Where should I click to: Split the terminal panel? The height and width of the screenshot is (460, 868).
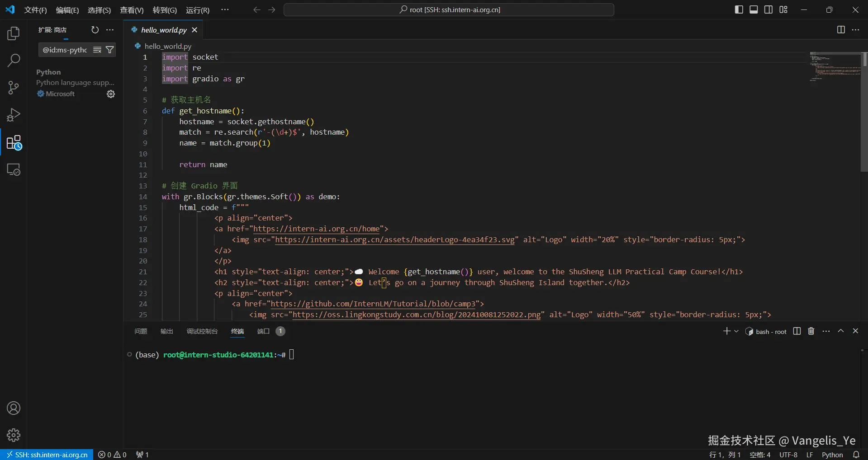coord(797,331)
